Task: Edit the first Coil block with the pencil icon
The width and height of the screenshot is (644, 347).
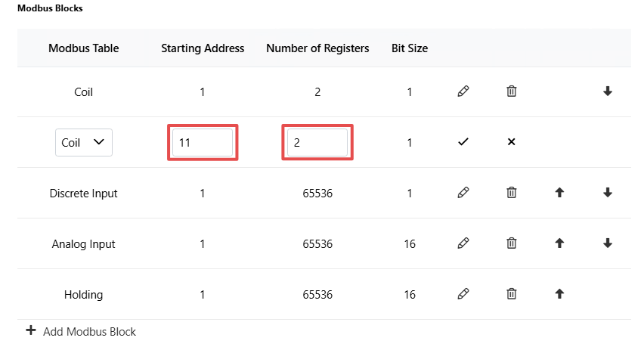Action: click(x=463, y=91)
